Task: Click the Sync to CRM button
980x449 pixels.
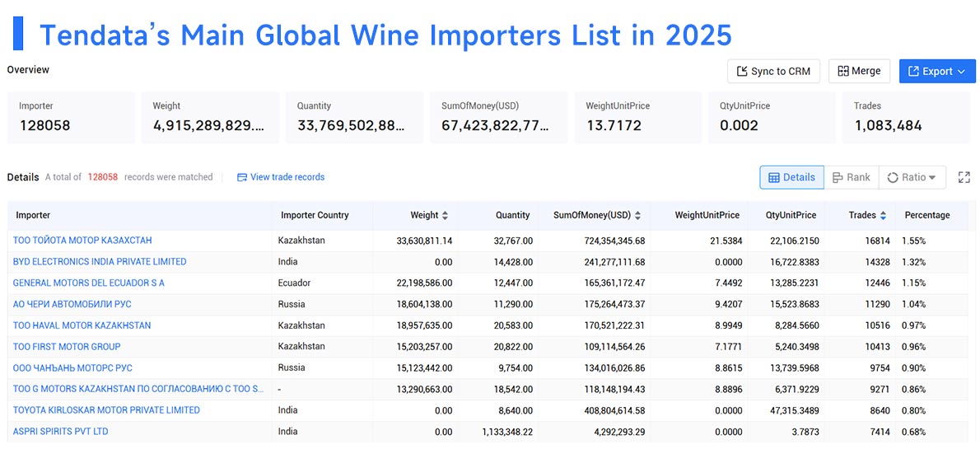Action: click(x=773, y=72)
